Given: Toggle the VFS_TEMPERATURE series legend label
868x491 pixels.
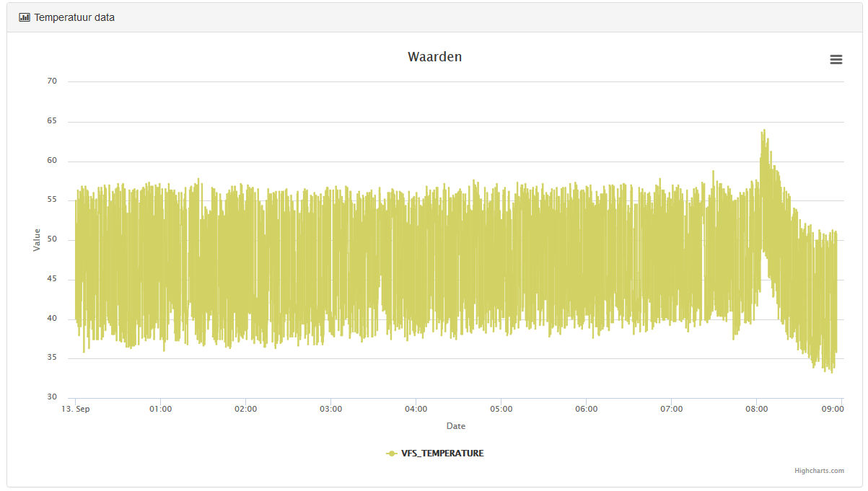Looking at the screenshot, I should click(x=442, y=454).
